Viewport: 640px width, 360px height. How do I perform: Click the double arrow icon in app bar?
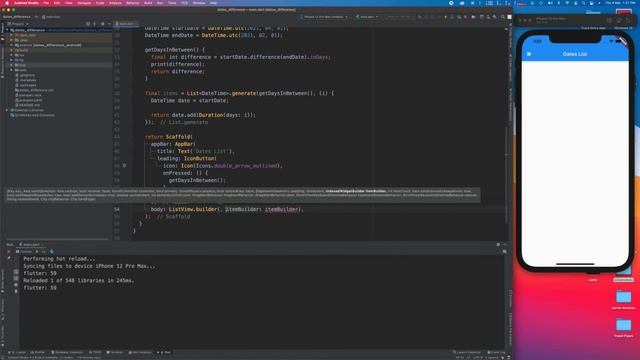click(529, 54)
